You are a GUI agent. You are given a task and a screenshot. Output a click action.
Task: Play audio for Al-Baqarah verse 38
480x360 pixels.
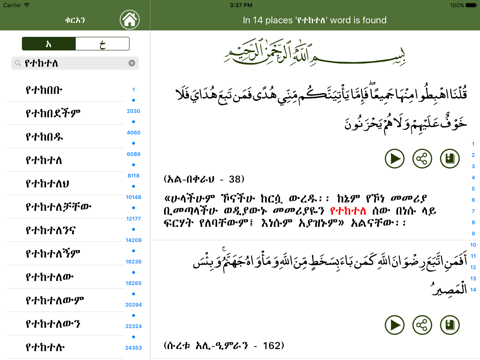click(x=395, y=159)
